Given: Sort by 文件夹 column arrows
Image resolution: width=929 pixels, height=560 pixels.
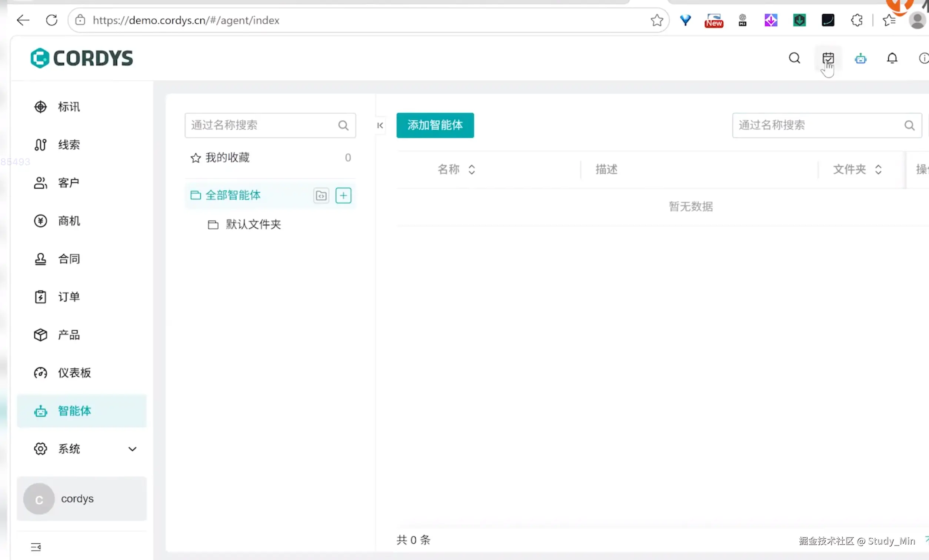Looking at the screenshot, I should (878, 169).
